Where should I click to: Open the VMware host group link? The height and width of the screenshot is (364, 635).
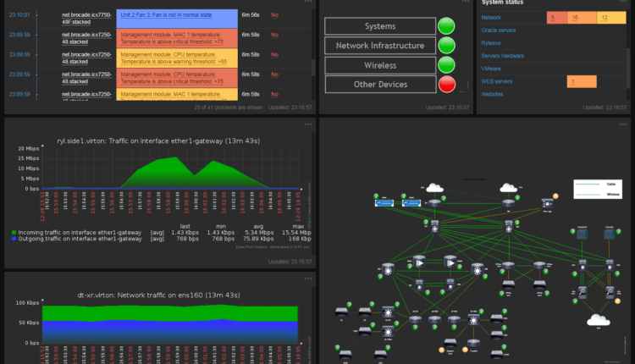click(491, 69)
